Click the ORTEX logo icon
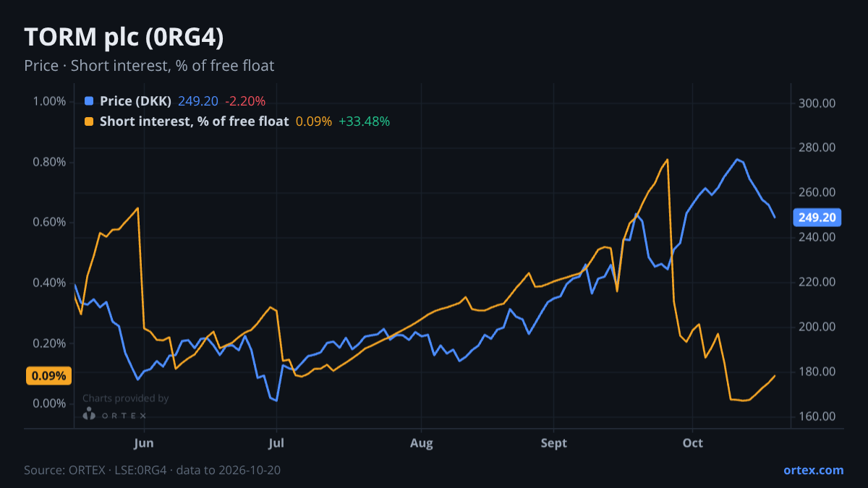Screen dimensions: 868x488 point(89,414)
